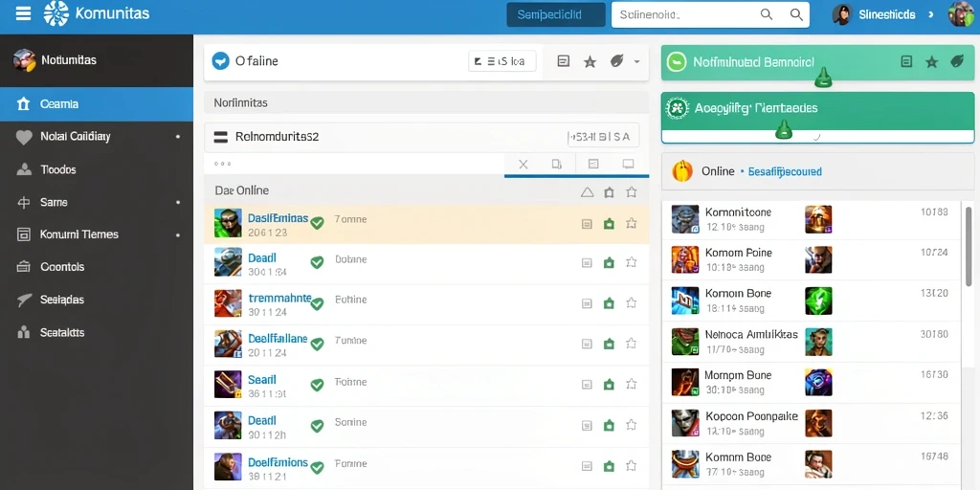This screenshot has width=980, height=490.
Task: Click the orange Online status icon
Action: 681,171
